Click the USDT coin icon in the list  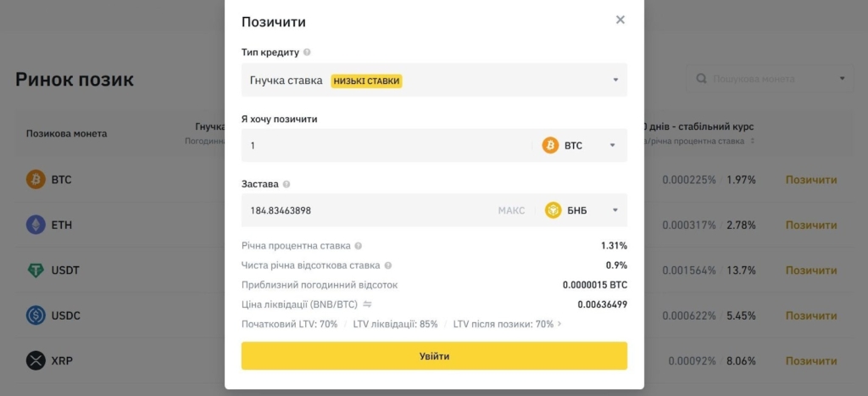pos(36,271)
